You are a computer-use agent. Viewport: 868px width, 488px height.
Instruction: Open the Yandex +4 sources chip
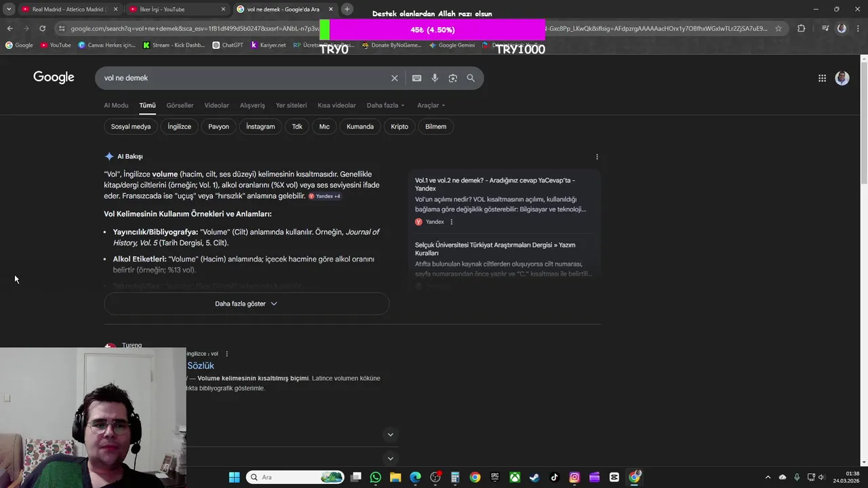(325, 196)
